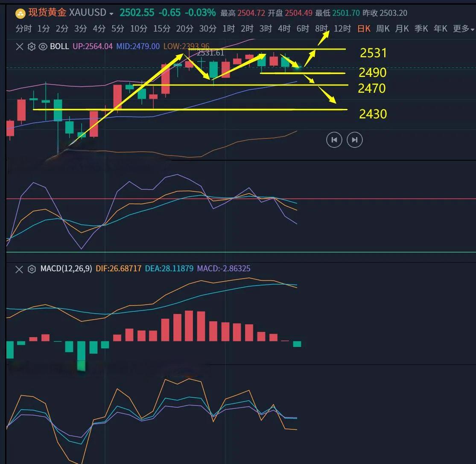Screen dimensions: 476x464
Task: Click the MACD(12,26,9) indicator label
Action: (x=66, y=269)
